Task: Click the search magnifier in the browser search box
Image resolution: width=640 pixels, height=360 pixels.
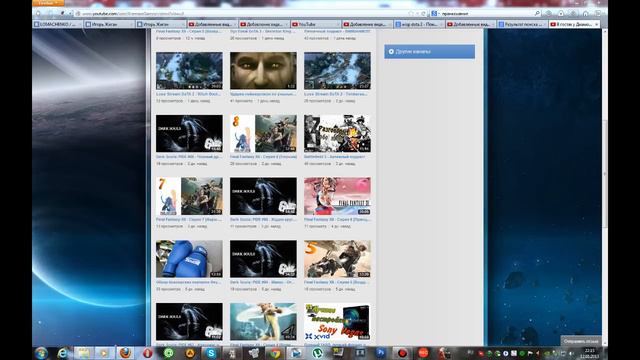Action: 537,13
